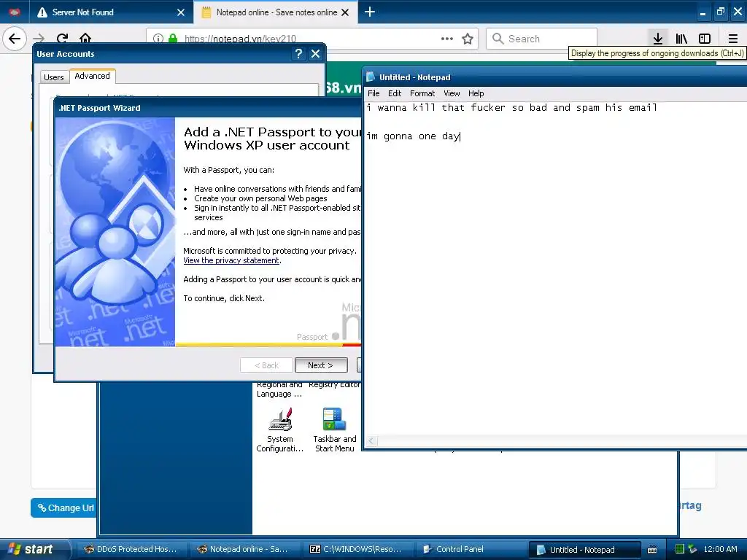Click the green padlock security icon

(x=173, y=39)
